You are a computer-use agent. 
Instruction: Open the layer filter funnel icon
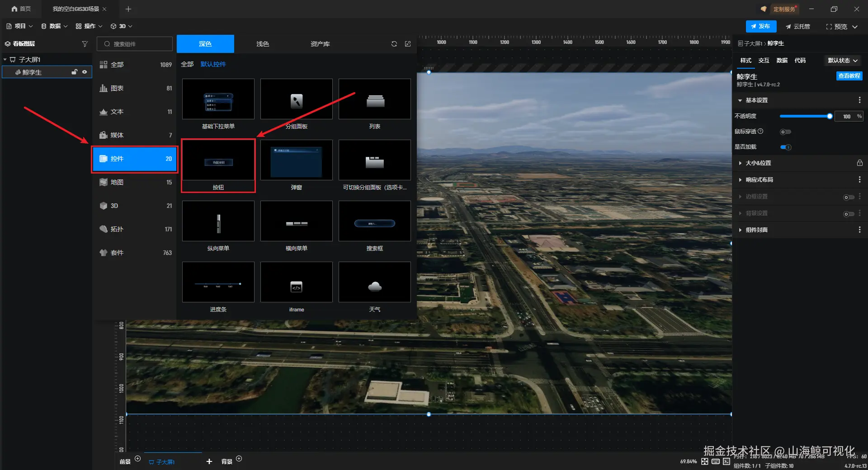[x=85, y=44]
